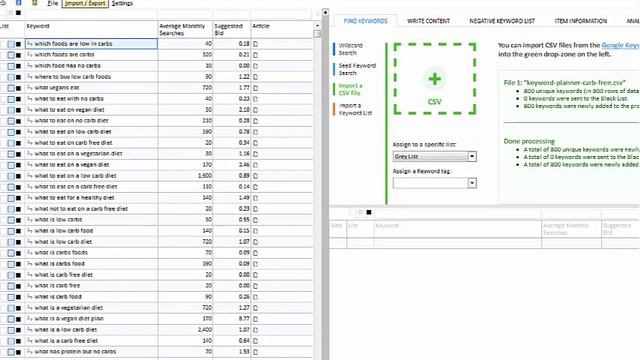Click the filter field above Keyword column

tap(91, 14)
